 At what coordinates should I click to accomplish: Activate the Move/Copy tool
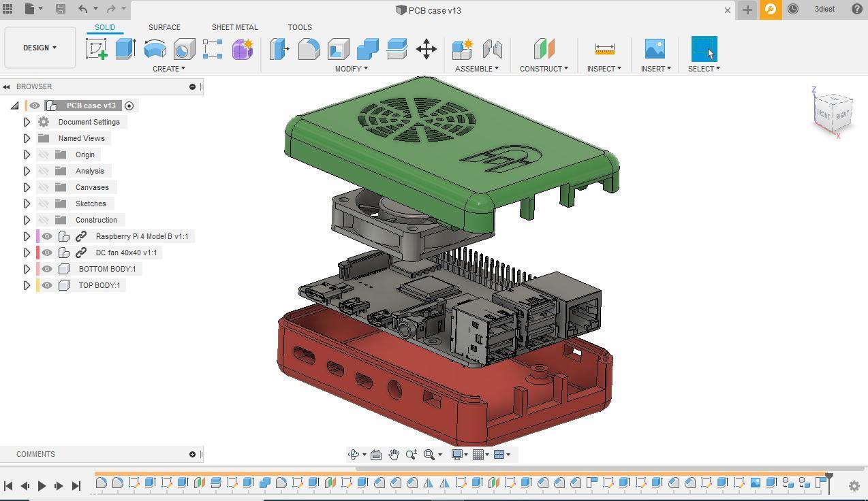tap(427, 49)
